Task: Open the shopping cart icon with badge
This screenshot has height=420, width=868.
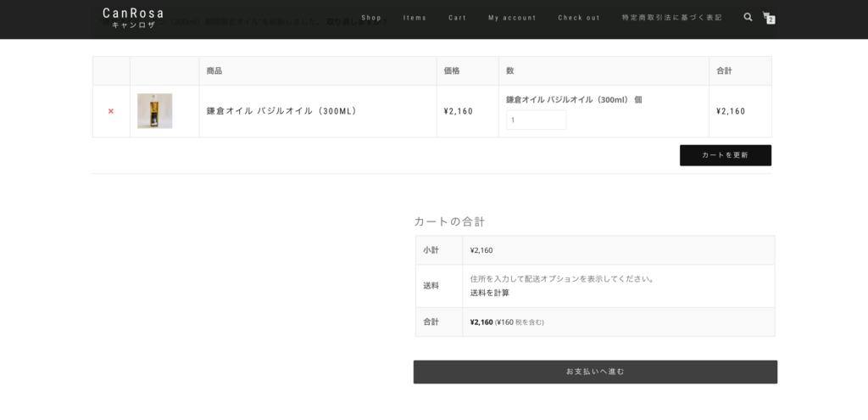Action: [768, 17]
